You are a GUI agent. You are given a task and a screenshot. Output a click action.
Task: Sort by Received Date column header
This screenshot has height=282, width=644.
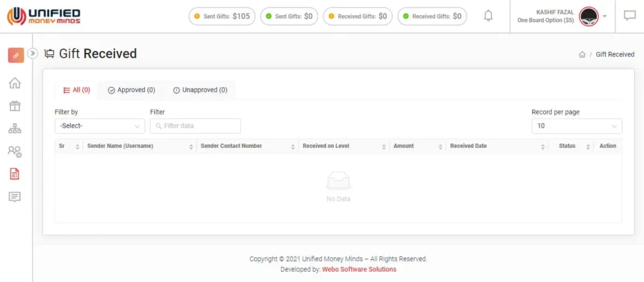[469, 146]
